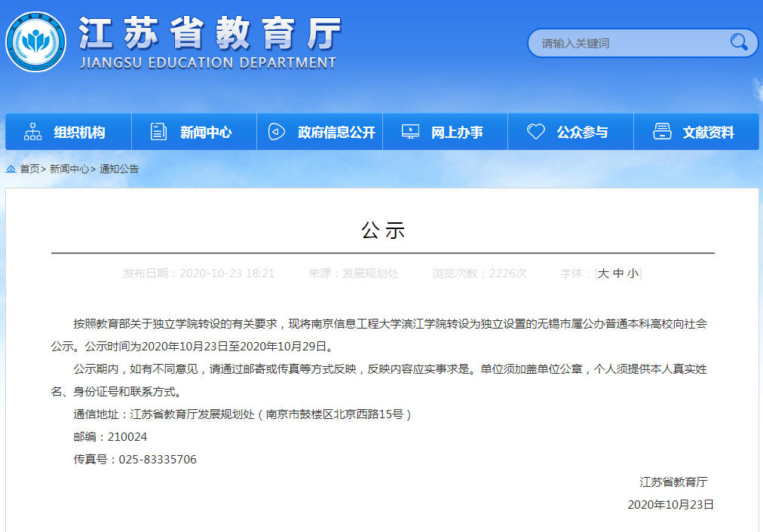Focus the 请输入关键词 search field
The image size is (763, 532).
(x=626, y=43)
